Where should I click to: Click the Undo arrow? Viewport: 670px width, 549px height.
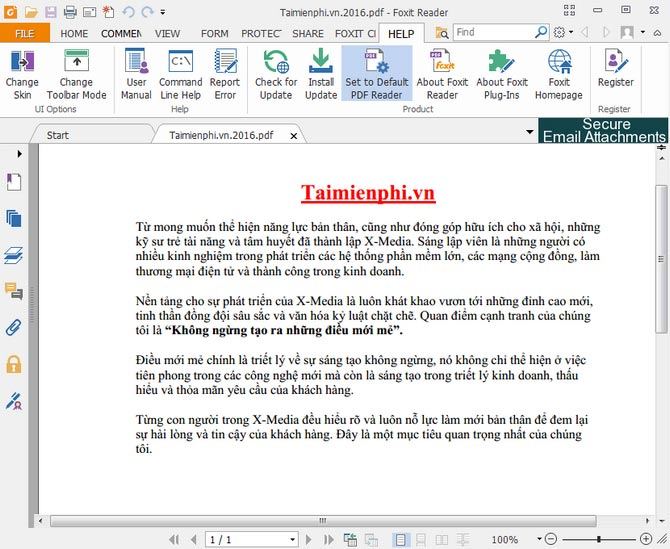click(129, 12)
